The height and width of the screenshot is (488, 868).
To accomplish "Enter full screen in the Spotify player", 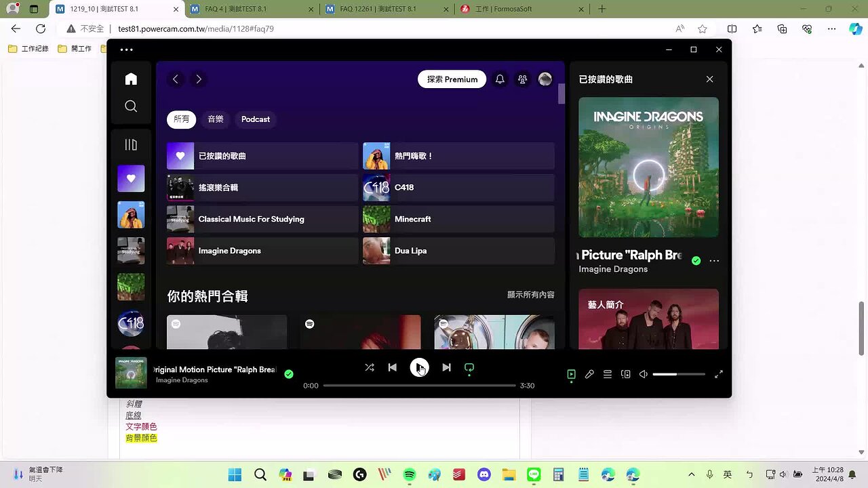I will [719, 374].
